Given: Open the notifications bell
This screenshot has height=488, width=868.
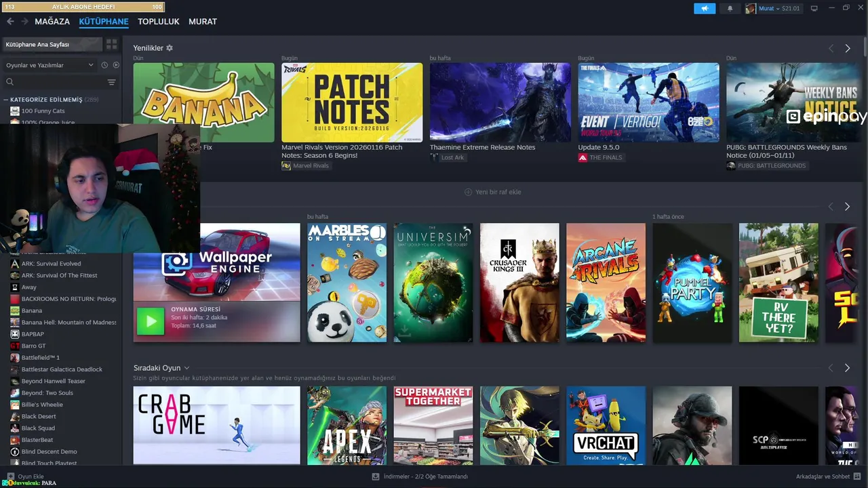Looking at the screenshot, I should tap(730, 8).
